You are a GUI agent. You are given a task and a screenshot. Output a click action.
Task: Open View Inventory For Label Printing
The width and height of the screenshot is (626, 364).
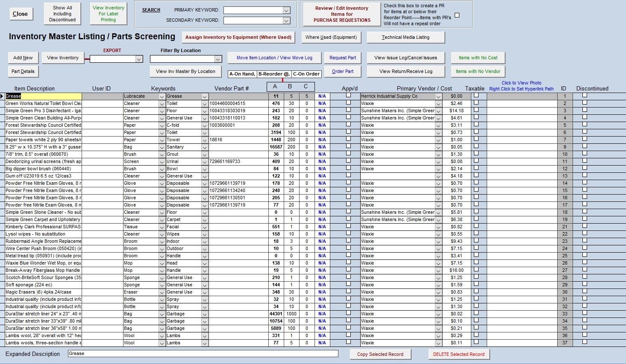(x=108, y=13)
